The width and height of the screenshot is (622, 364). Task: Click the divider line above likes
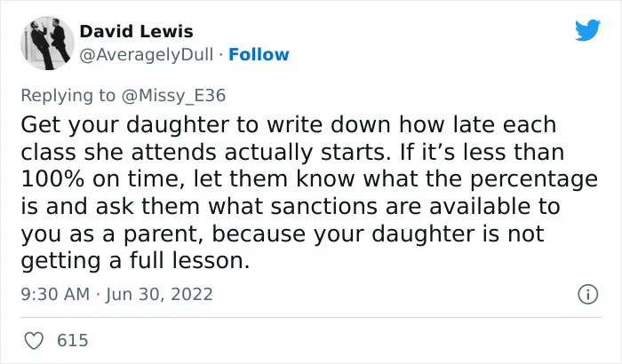311,317
